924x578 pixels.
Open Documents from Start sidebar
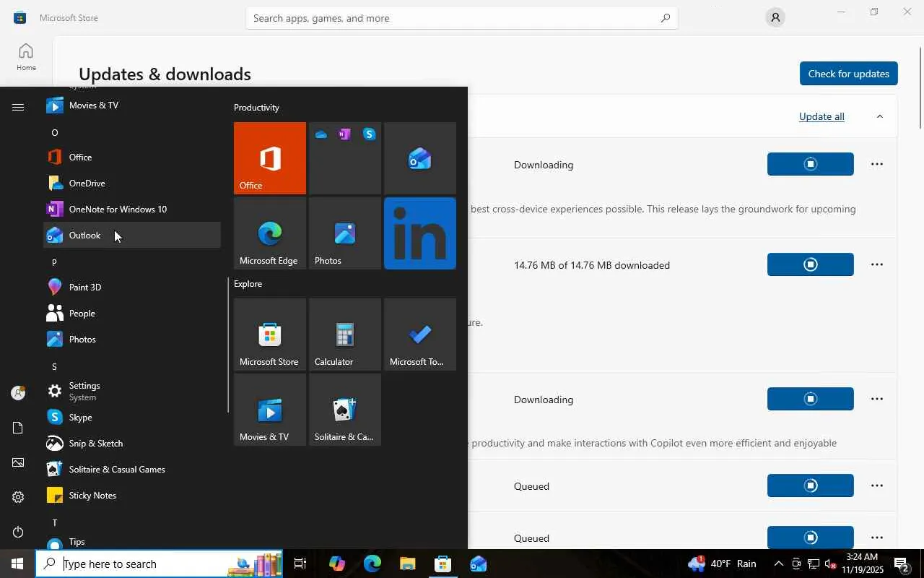[x=18, y=428]
